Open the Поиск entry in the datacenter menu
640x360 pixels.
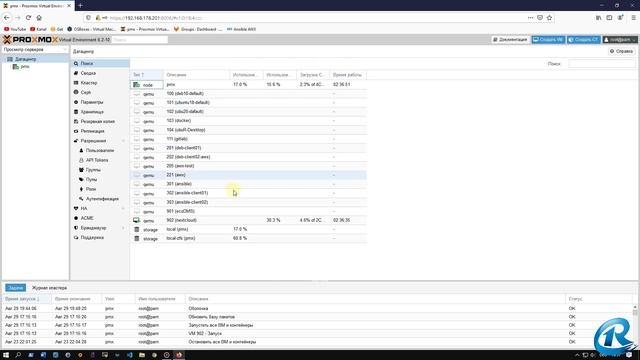[x=100, y=64]
